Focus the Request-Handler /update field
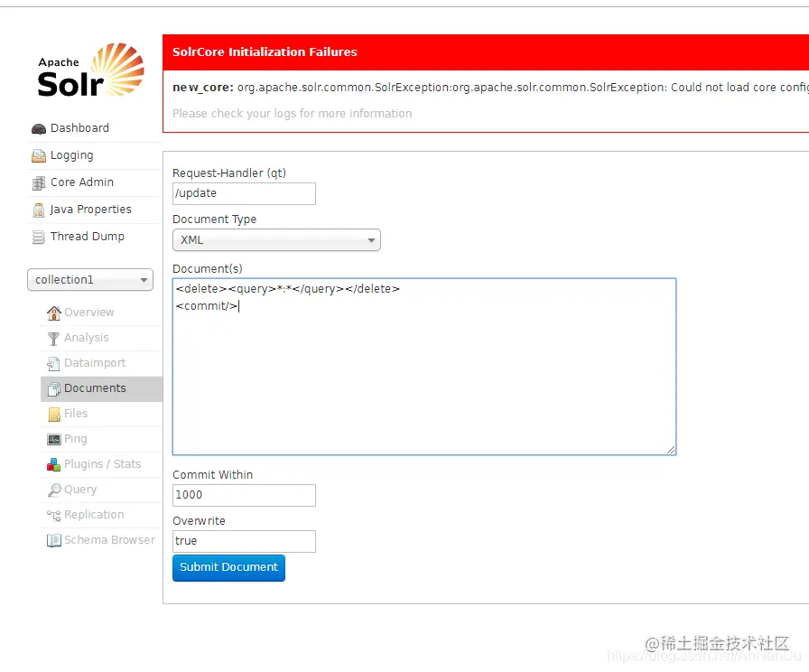The width and height of the screenshot is (809, 672). (x=244, y=193)
